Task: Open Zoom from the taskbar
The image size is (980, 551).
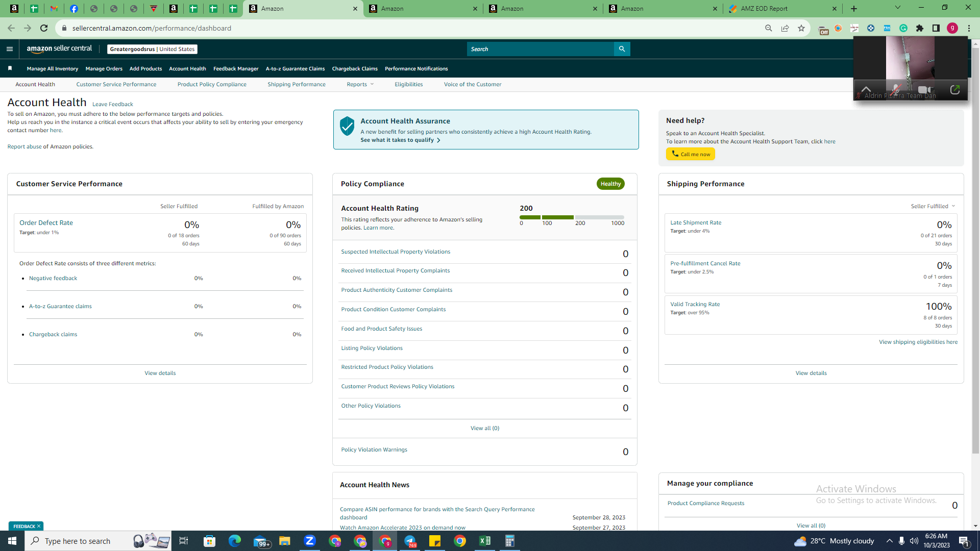Action: (x=309, y=541)
